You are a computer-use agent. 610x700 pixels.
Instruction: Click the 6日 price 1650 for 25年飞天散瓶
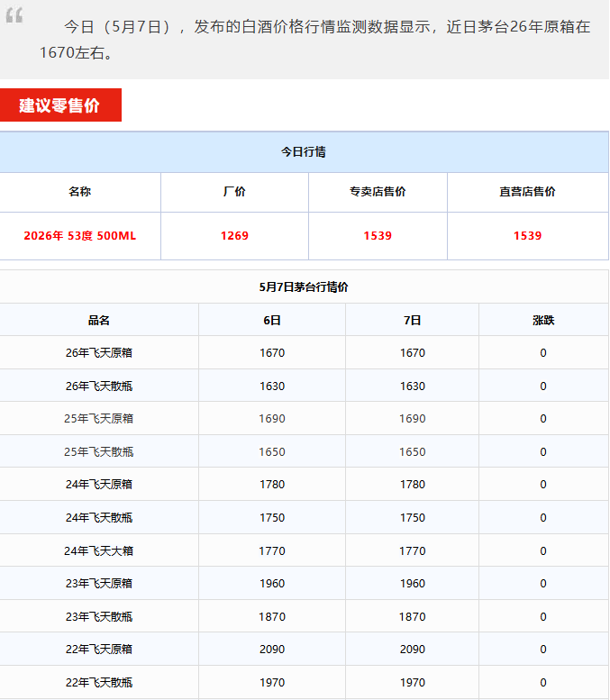pos(272,451)
